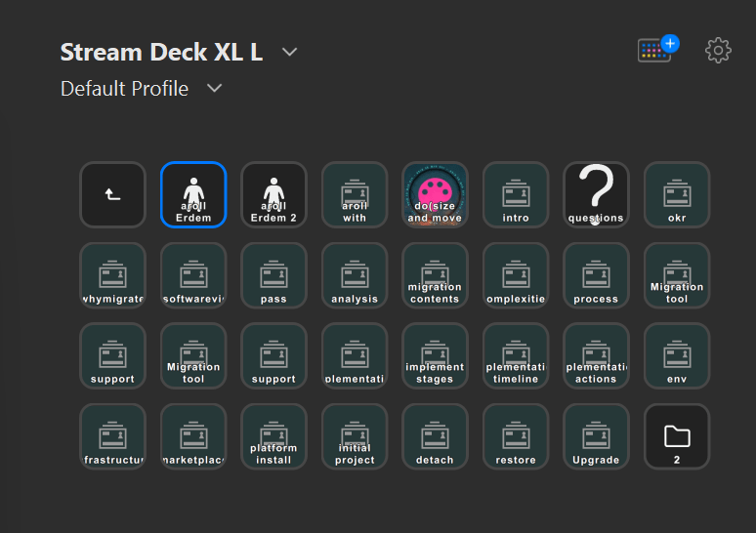Expand the Stream Deck XL L device dropdown
The width and height of the screenshot is (756, 533).
[289, 52]
